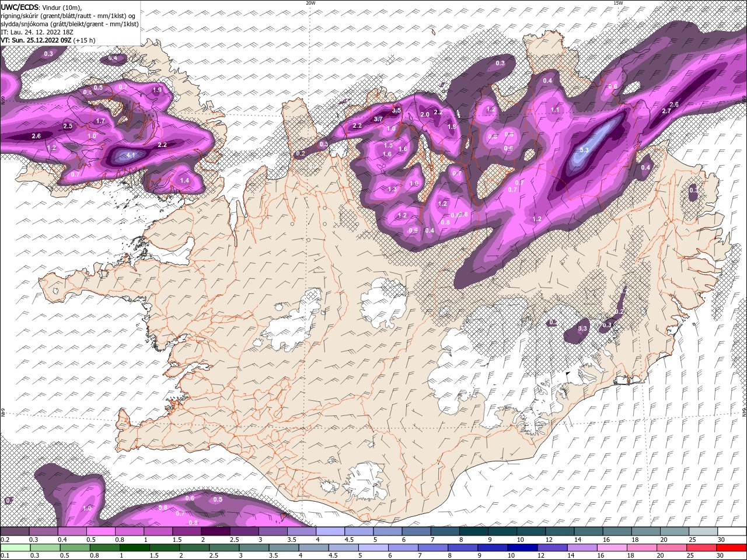Click the 'VT: Sun. 25.12.2022 09Z' line
Image resolution: width=747 pixels, height=560 pixels.
36,40
